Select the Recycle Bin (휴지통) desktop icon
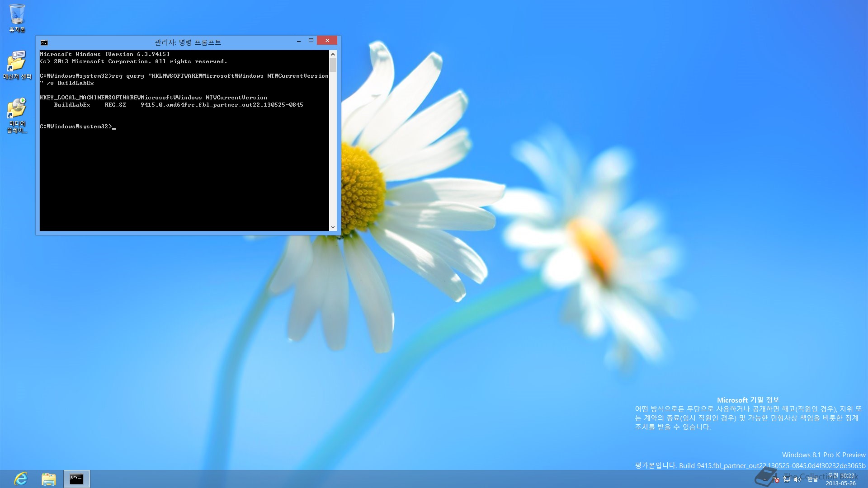Viewport: 868px width, 488px height. (x=17, y=19)
